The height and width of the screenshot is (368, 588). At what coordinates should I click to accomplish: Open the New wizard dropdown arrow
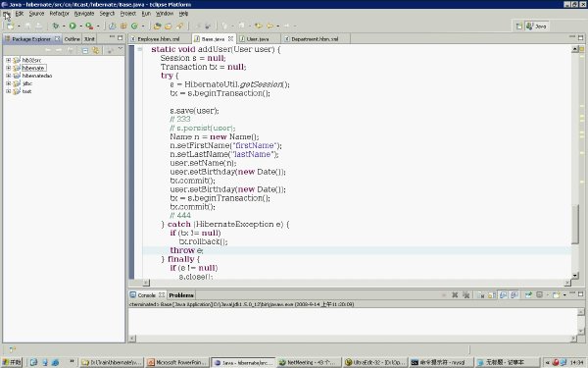19,26
